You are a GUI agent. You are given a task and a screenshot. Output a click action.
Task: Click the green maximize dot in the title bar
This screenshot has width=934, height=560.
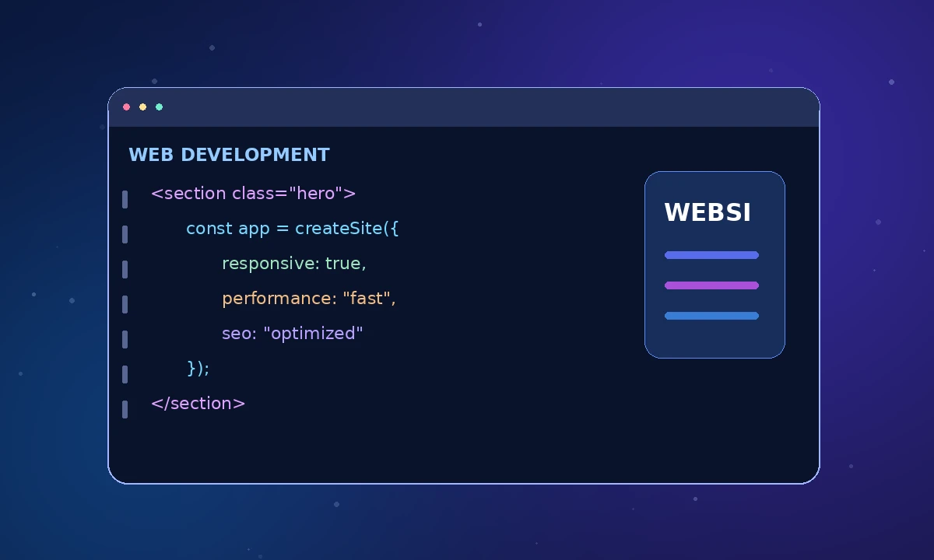159,107
